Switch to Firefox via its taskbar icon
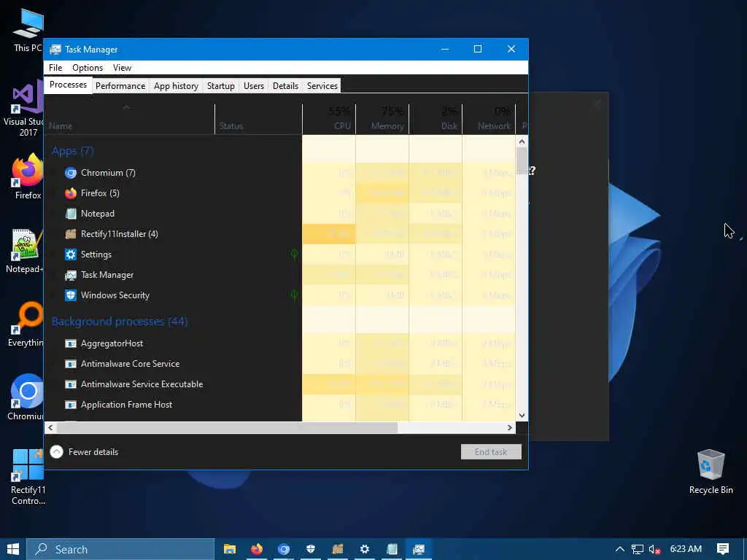Screen dimensions: 747x560 coord(257,549)
